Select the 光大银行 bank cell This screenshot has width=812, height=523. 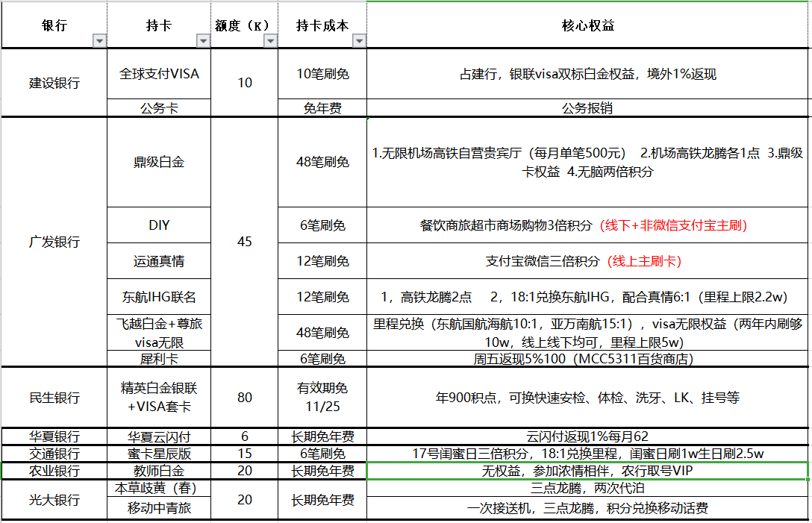pyautogui.click(x=54, y=500)
